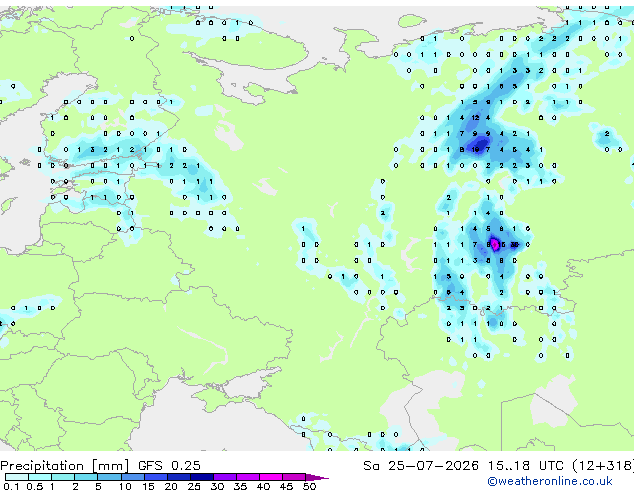Open the weatheronline.co.uk copyright link
This screenshot has height=490, width=634.
(550, 481)
